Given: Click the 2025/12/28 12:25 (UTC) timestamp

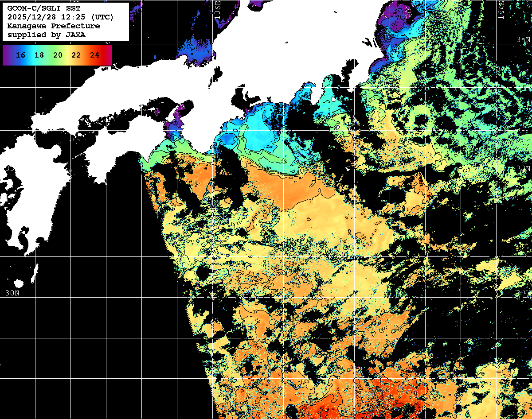Looking at the screenshot, I should [60, 17].
